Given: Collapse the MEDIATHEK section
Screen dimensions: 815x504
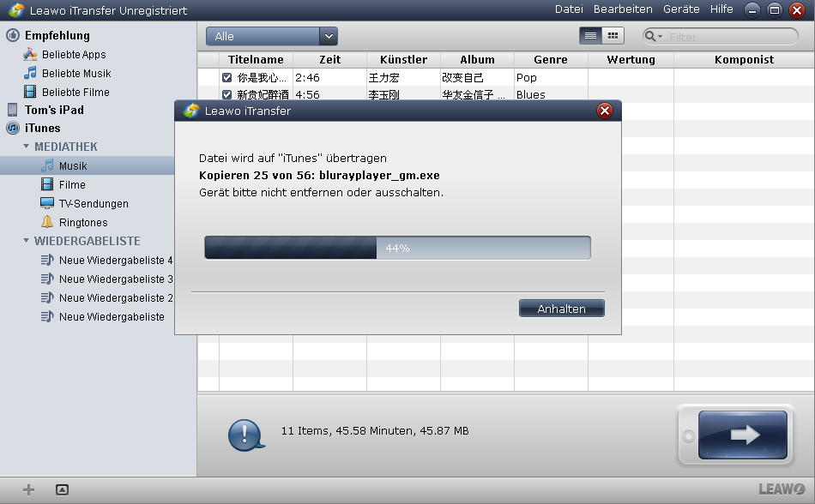Looking at the screenshot, I should tap(26, 147).
